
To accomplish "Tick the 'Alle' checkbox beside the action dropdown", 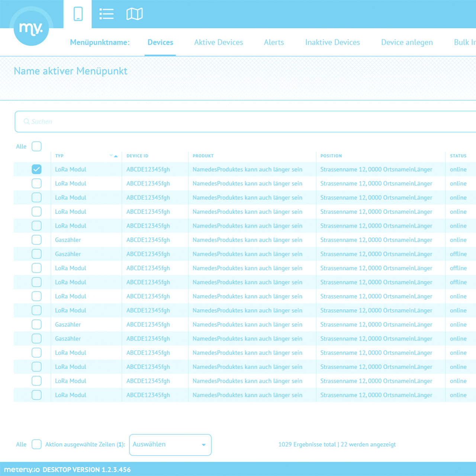I will (36, 444).
